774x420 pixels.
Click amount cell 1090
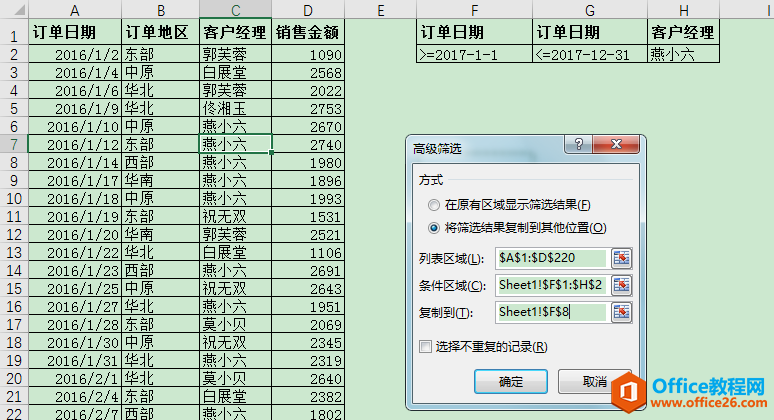click(x=308, y=54)
